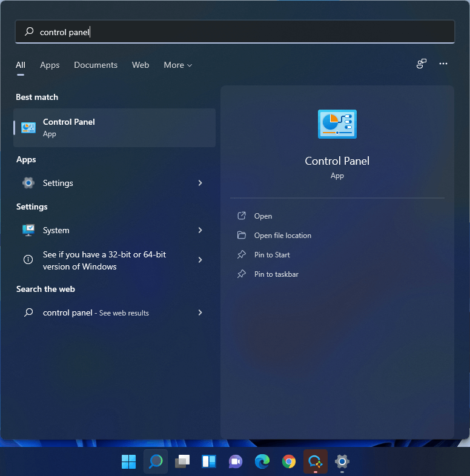Click the search magnifier icon in search box

[x=29, y=31]
